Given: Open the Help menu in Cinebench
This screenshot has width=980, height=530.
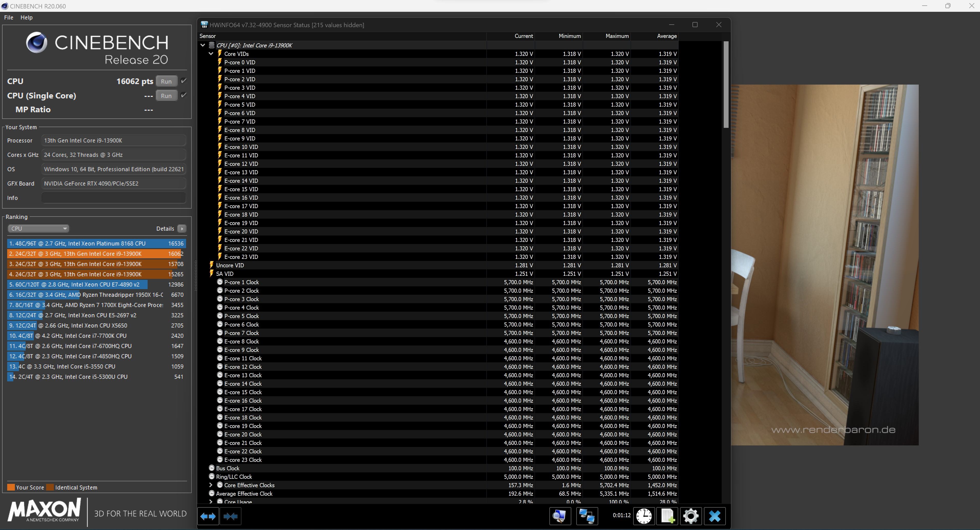Looking at the screenshot, I should tap(26, 17).
